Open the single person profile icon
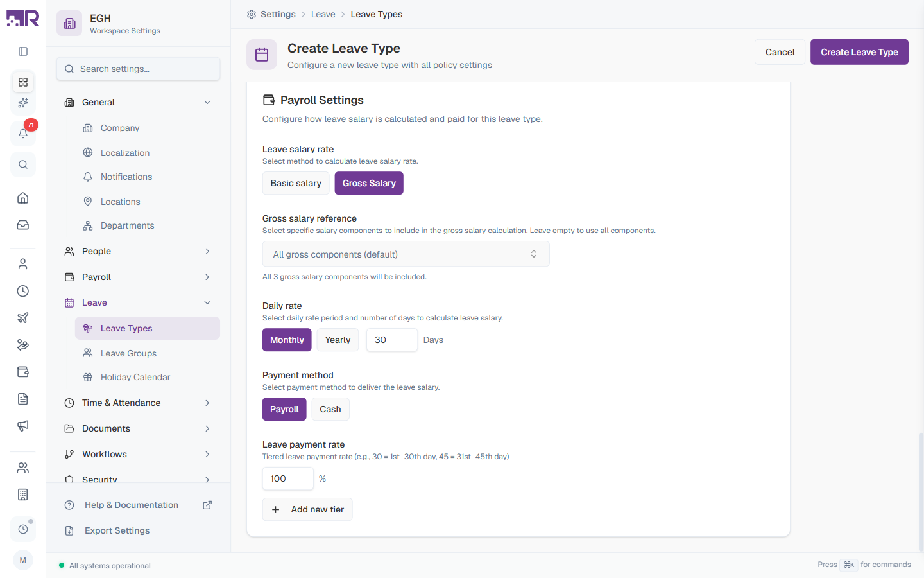Screen dimensions: 924x578 (23, 264)
